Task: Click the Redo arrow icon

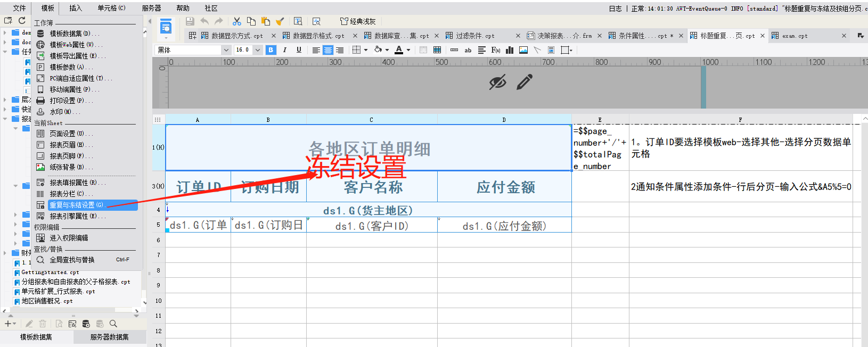Action: [218, 21]
